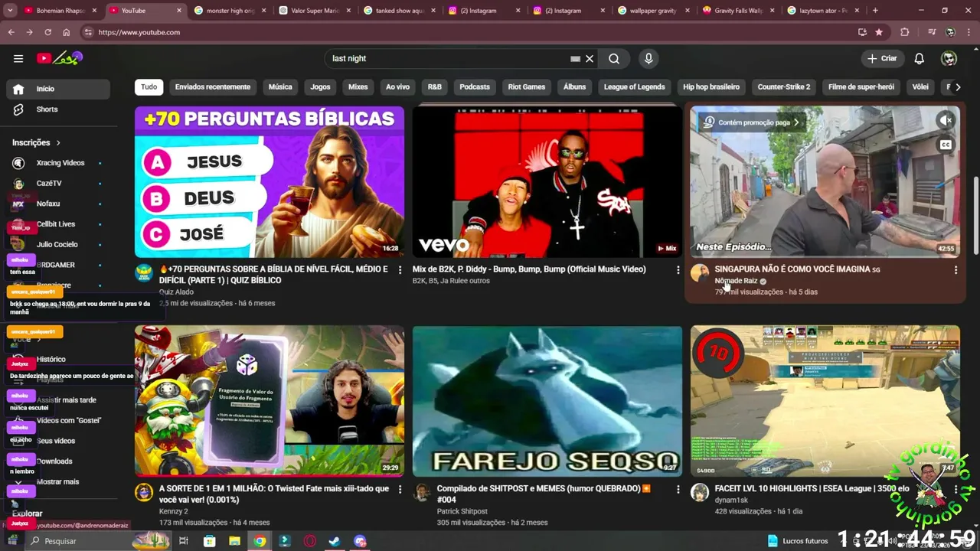Viewport: 980px width, 551px height.
Task: Open Chrome's three-dot menu
Action: [969, 32]
